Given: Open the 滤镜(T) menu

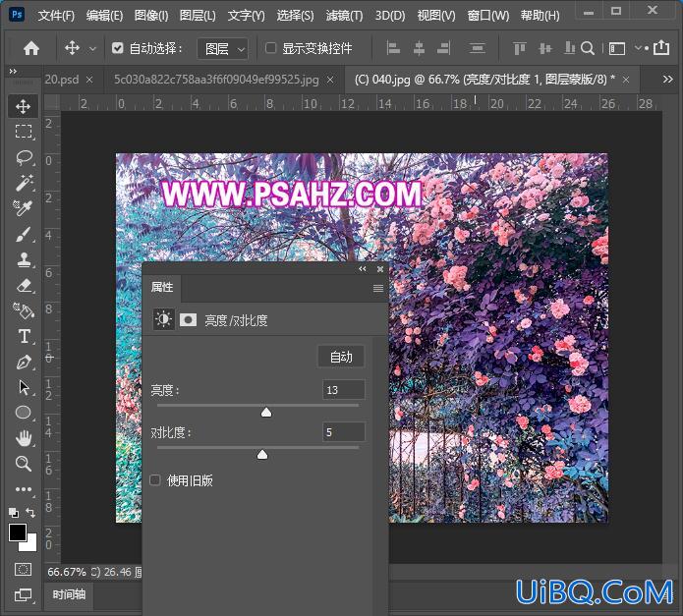Looking at the screenshot, I should pos(344,16).
